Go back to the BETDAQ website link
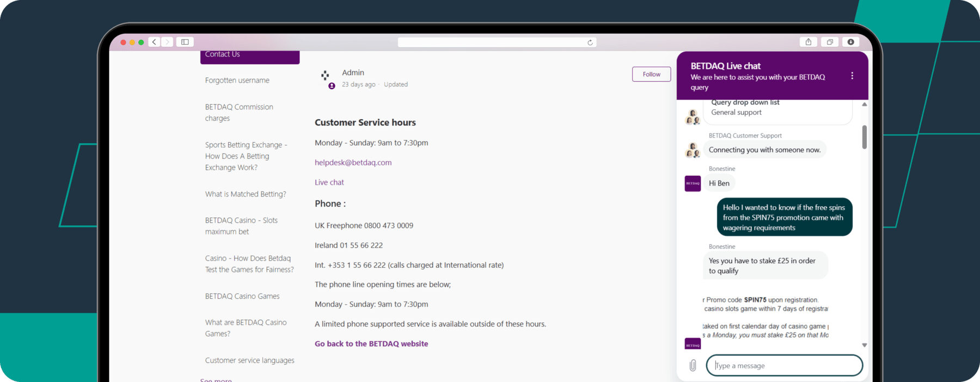This screenshot has width=980, height=382. [x=371, y=343]
